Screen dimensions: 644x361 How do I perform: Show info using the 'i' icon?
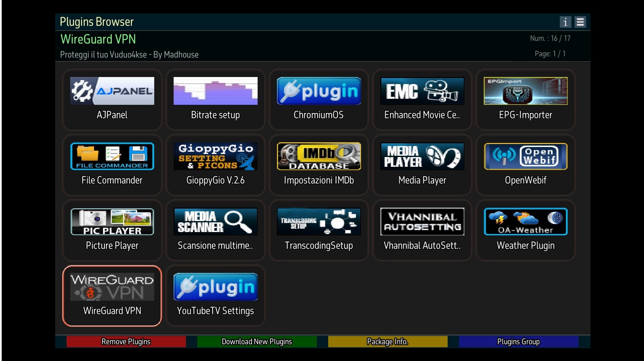point(565,22)
